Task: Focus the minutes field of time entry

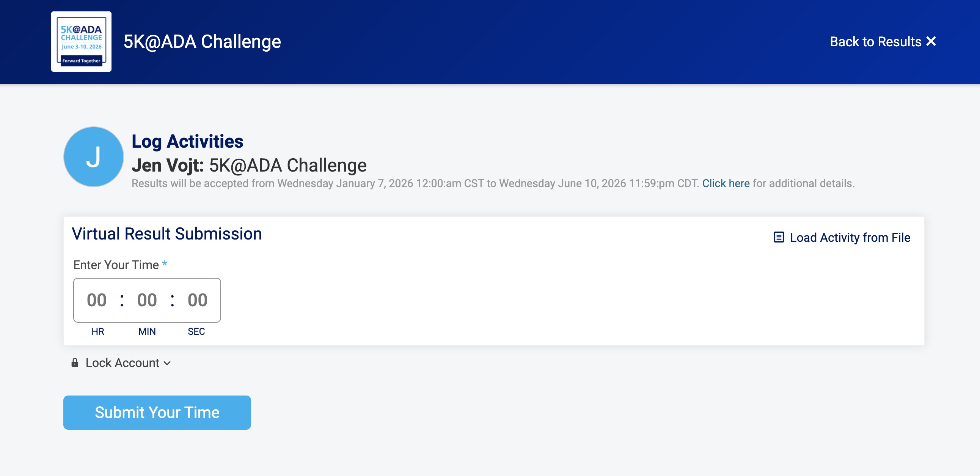Action: (x=147, y=300)
